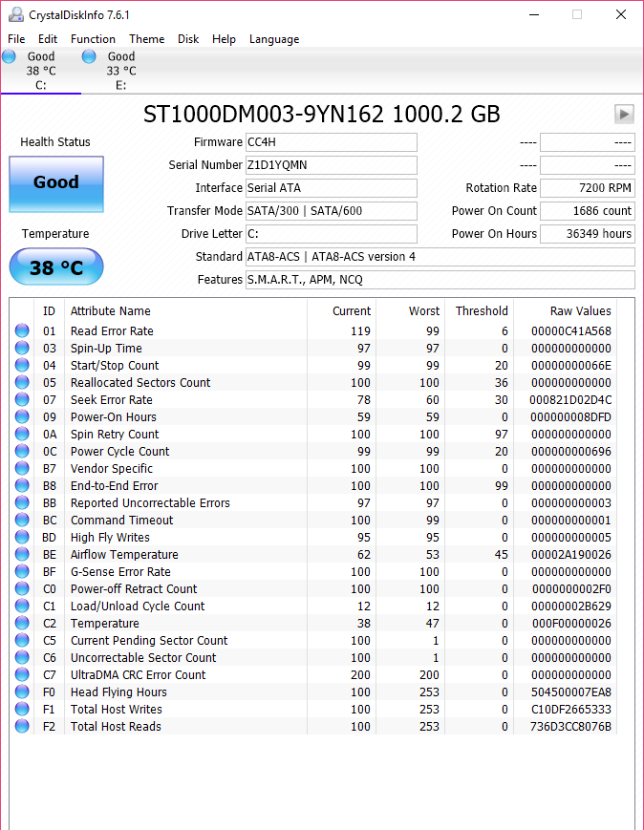Open the Language menu
The height and width of the screenshot is (830, 644).
(274, 39)
